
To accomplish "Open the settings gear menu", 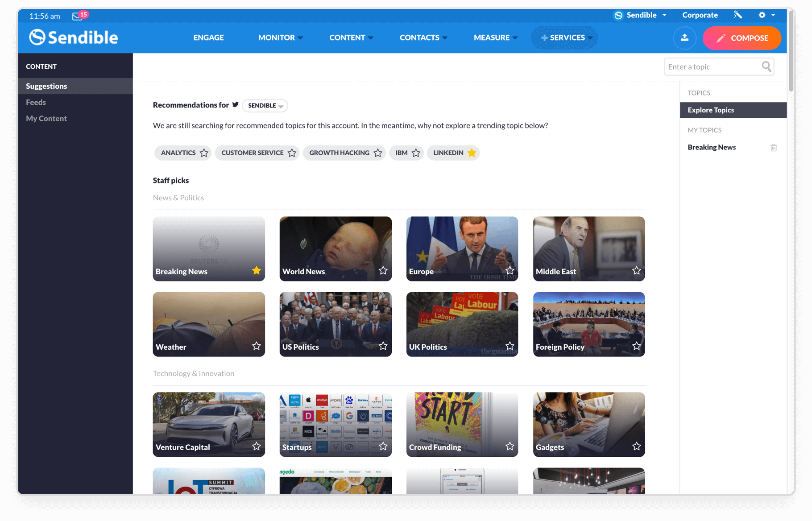I will pos(766,15).
